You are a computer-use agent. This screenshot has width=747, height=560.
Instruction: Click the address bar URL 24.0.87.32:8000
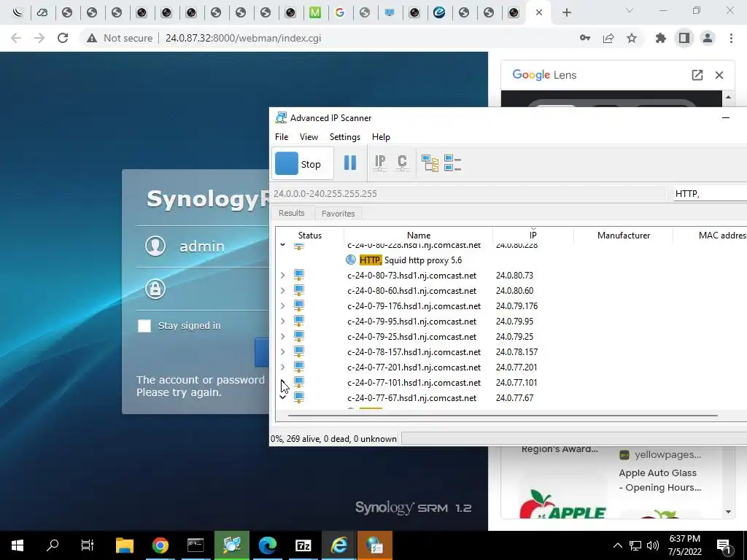coord(243,38)
